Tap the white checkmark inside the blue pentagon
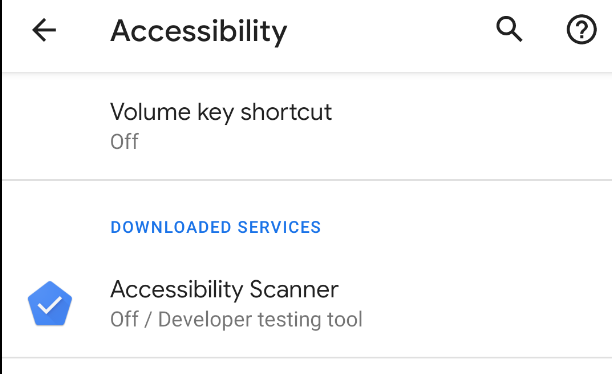 coord(50,305)
